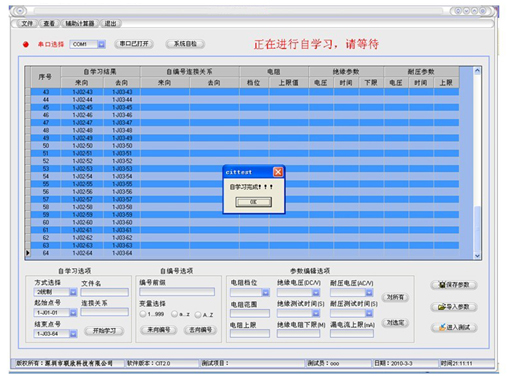Click the 系统自检 button
512x380 pixels.
[185, 44]
